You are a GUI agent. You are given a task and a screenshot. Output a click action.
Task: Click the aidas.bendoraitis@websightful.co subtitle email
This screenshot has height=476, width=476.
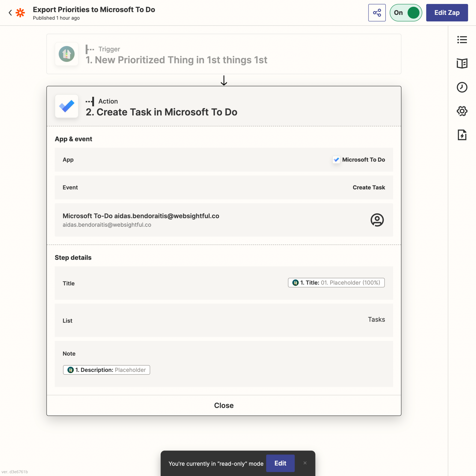pos(107,225)
